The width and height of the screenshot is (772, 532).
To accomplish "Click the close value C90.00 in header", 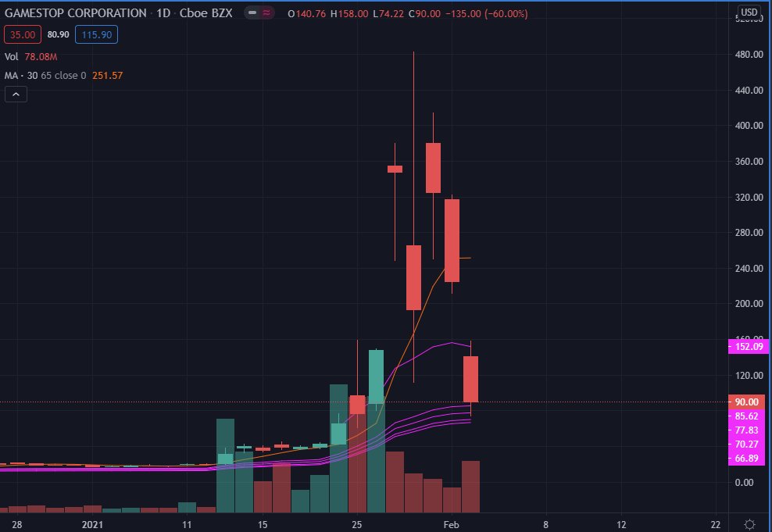I will 423,14.
